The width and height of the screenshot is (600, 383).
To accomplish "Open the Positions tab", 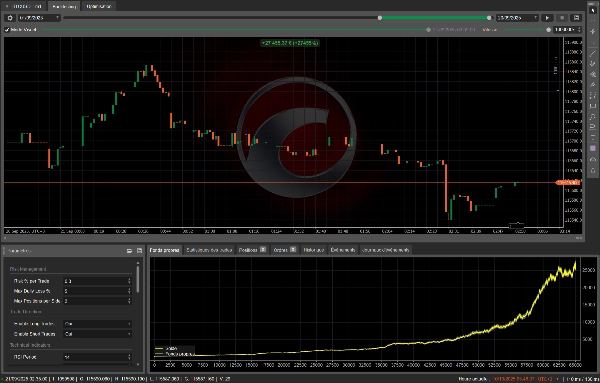I will 252,250.
